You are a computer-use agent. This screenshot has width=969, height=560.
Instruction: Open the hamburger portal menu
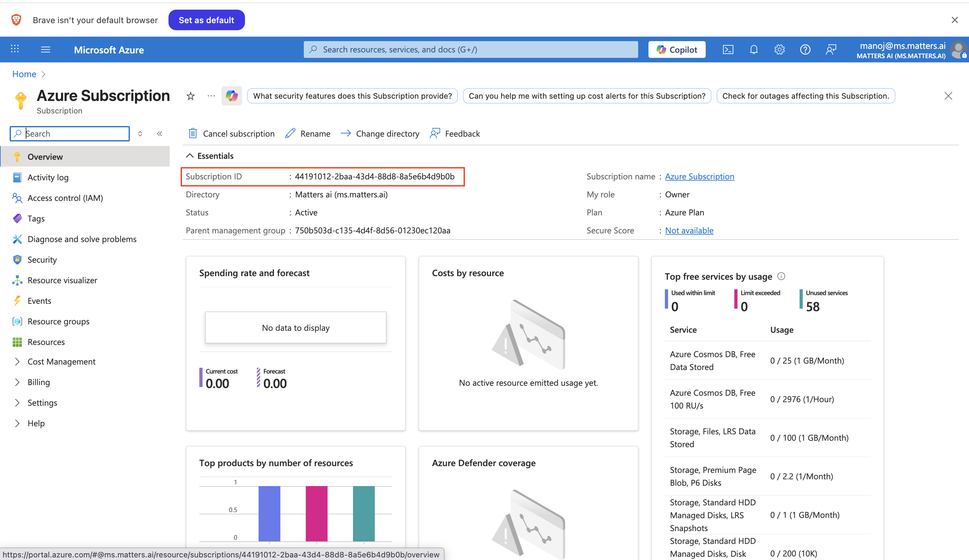pyautogui.click(x=45, y=49)
